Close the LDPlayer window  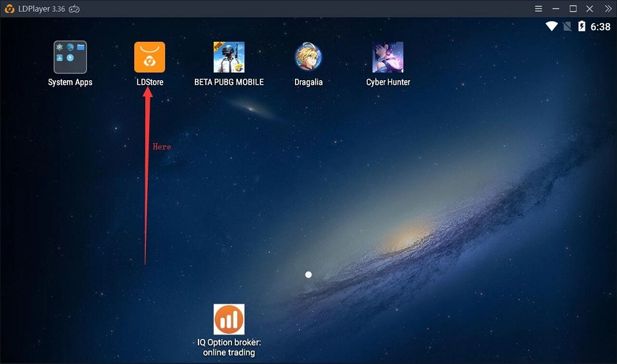click(x=589, y=8)
